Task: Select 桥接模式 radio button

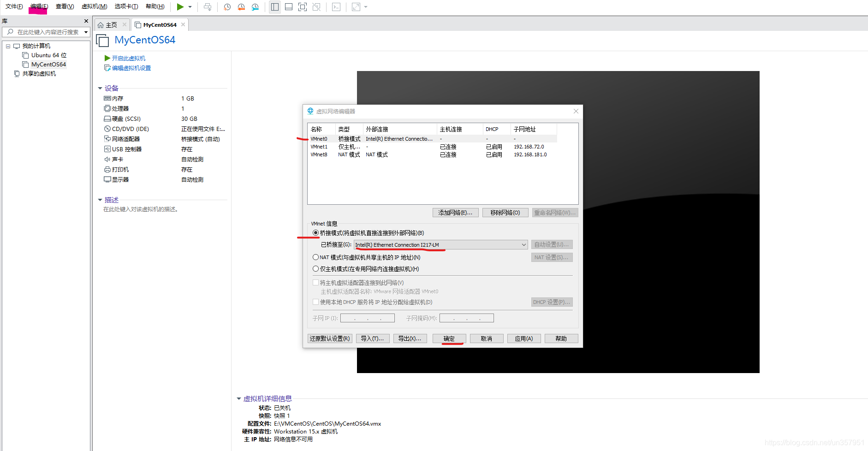Action: pos(315,233)
